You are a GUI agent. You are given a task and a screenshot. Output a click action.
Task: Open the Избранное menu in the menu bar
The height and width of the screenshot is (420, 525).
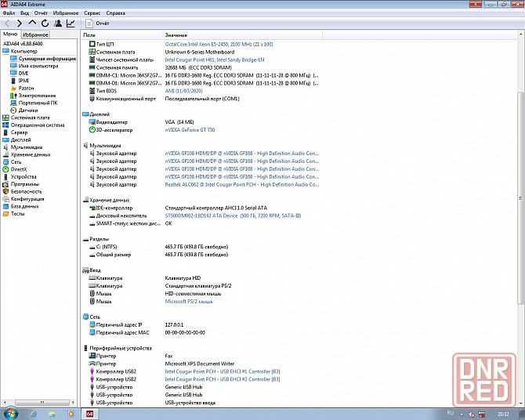tap(66, 13)
